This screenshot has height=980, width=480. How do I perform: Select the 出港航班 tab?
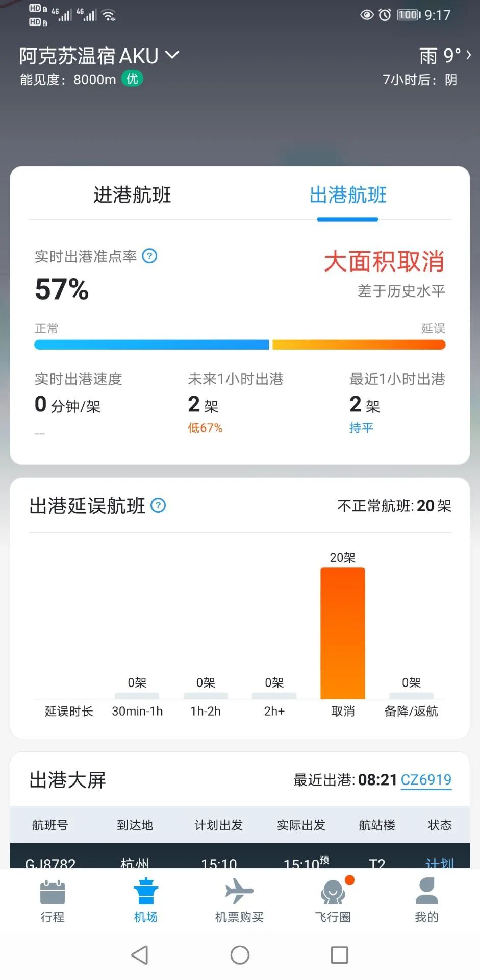(x=348, y=195)
